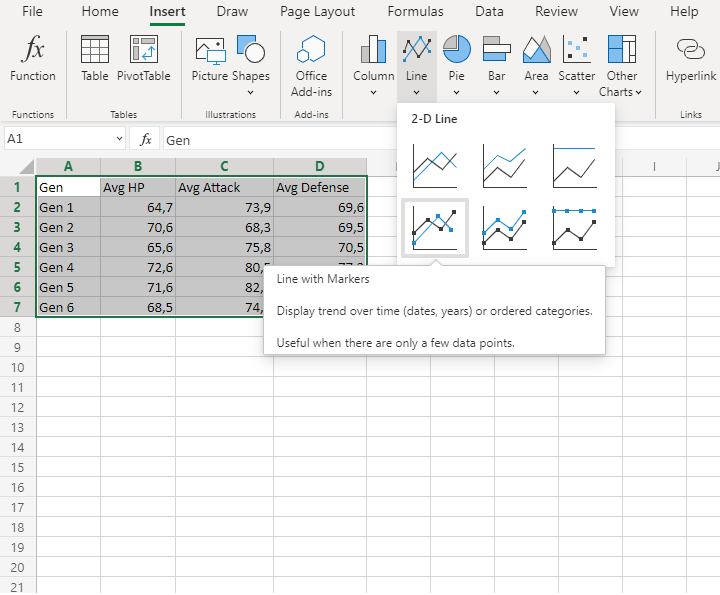Image resolution: width=720 pixels, height=595 pixels.
Task: Select the Line with Markers chart type
Action: (434, 228)
